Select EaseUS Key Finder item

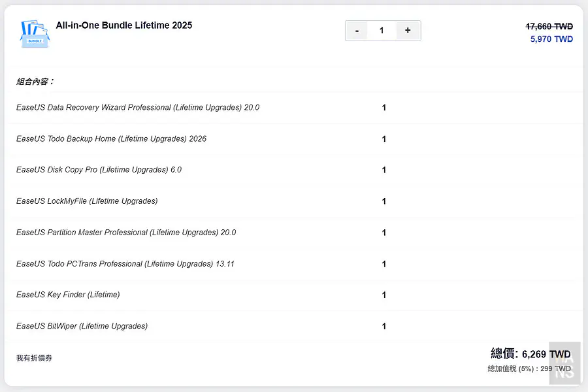68,295
